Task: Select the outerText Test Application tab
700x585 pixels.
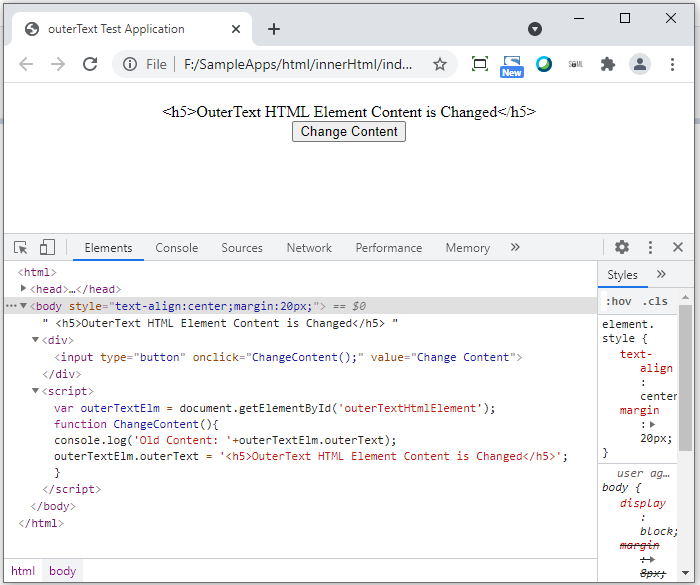Action: (132, 29)
